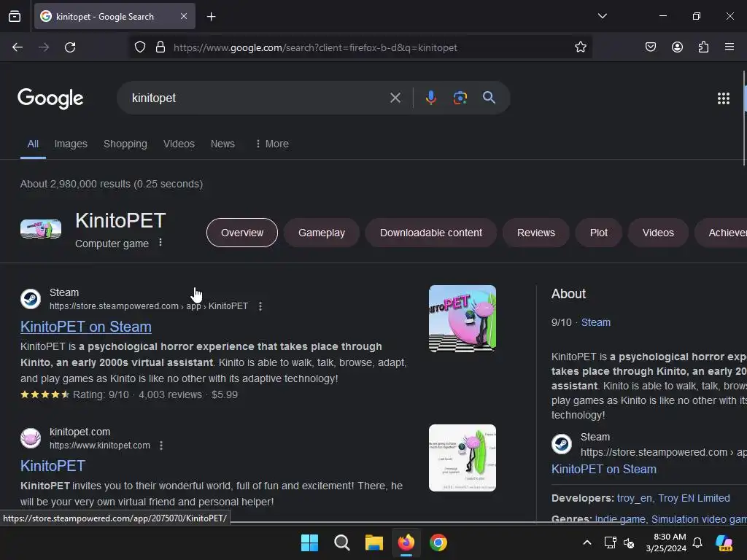Open the Troy EN Limited developer link
Image resolution: width=747 pixels, height=560 pixels.
(694, 498)
